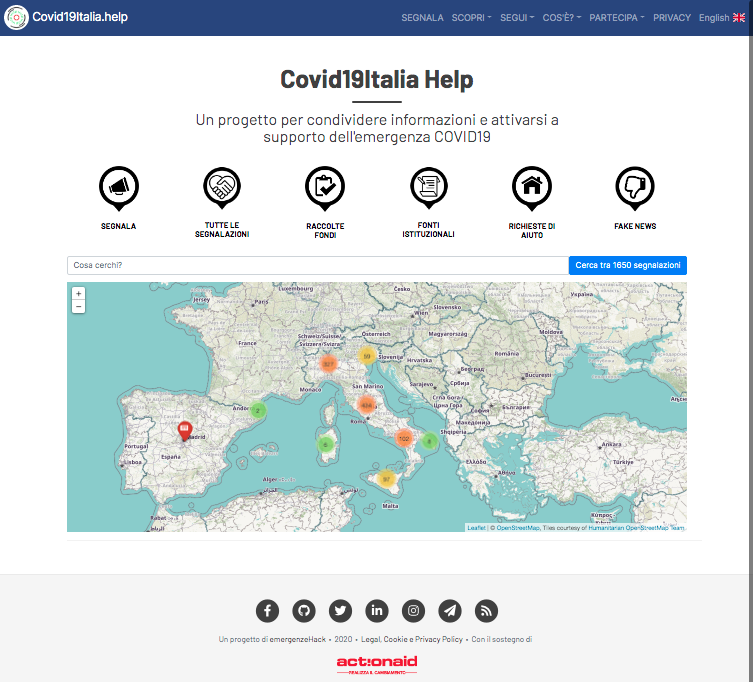The height and width of the screenshot is (682, 753).
Task: Click the RICHIESTE DI AIUTO label
Action: tap(532, 231)
